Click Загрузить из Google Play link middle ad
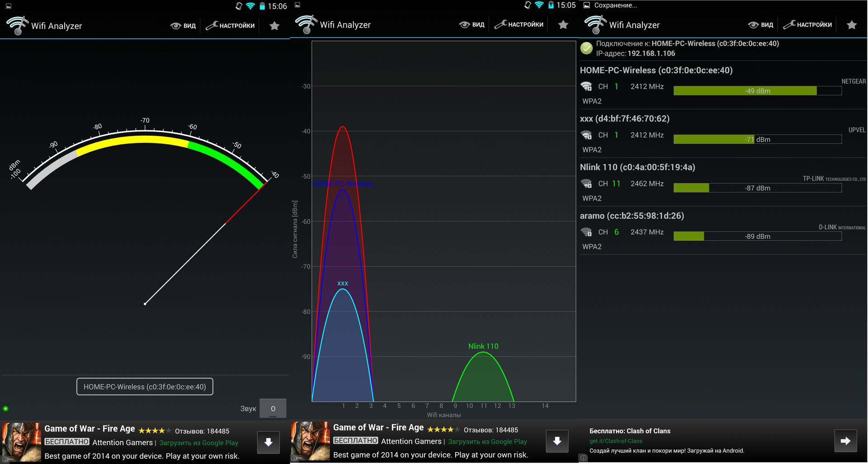868x464 pixels. [488, 441]
